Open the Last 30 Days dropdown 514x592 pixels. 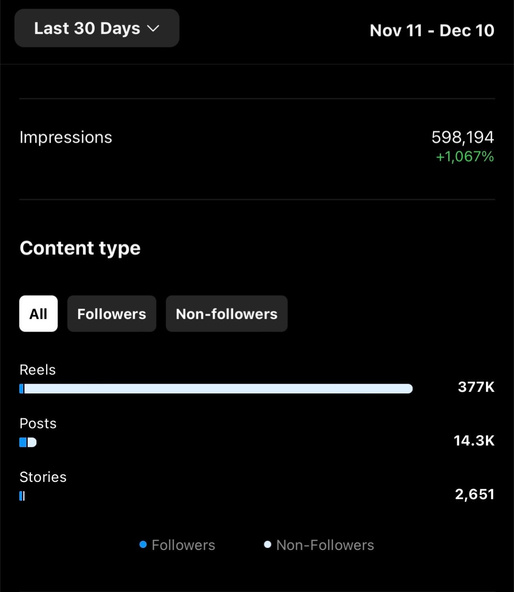(x=97, y=28)
